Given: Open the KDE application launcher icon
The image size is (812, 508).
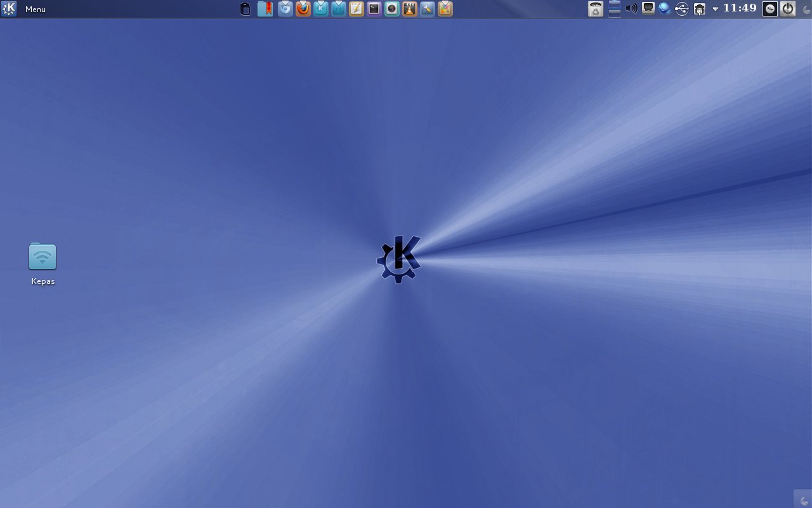Looking at the screenshot, I should pos(9,9).
